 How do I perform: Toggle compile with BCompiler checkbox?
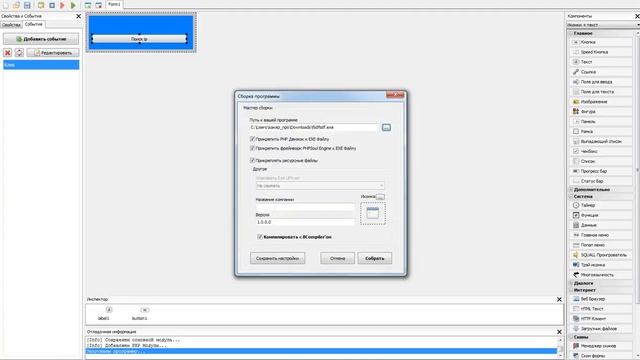coord(260,237)
